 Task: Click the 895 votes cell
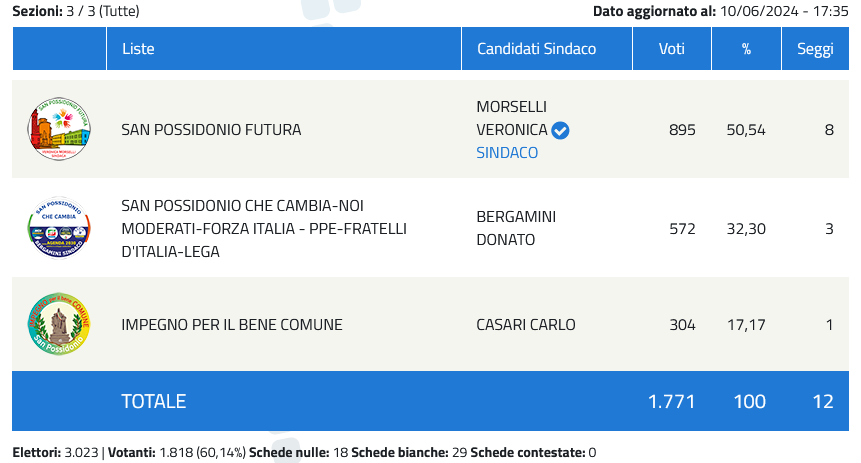682,130
